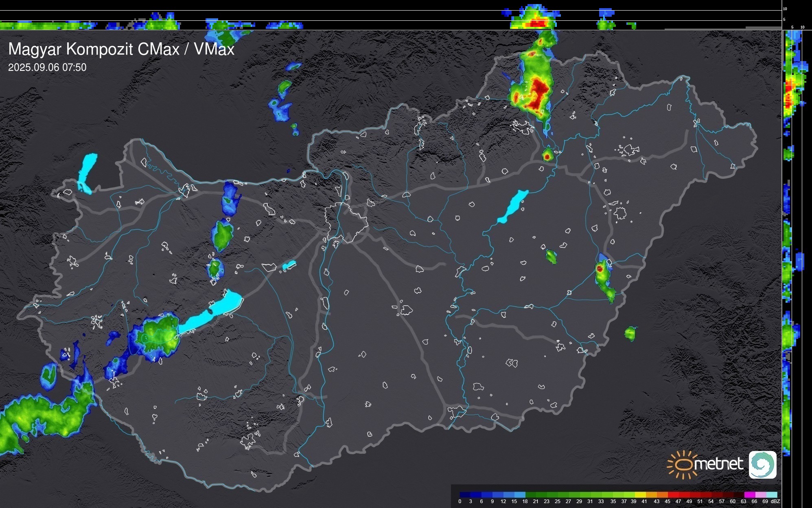Click the Budapest city outline
Screen dimensions: 812x508
click(346, 222)
